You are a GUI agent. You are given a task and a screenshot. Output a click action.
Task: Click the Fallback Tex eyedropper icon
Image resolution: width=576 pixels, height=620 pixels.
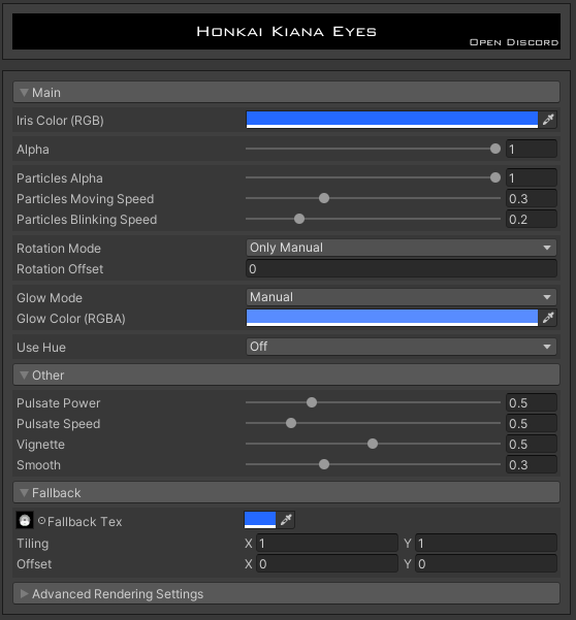(x=286, y=520)
